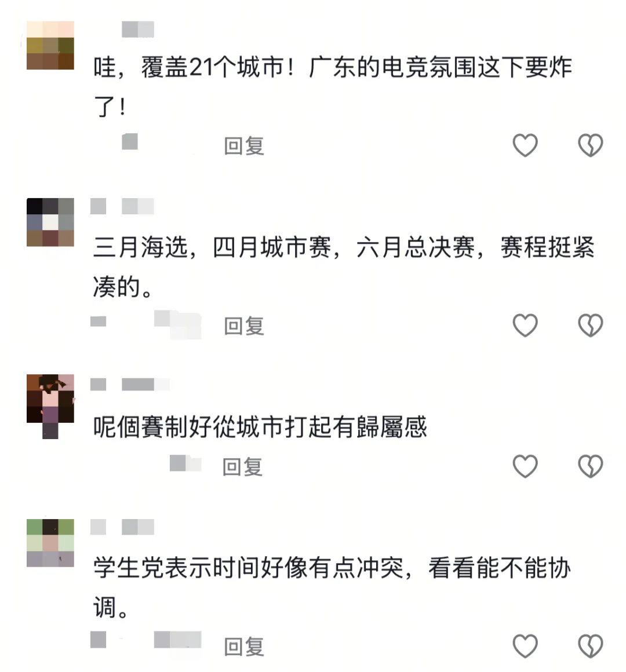Tap broken heart on 呢個賽制 comment
This screenshot has width=626, height=672.
[591, 466]
